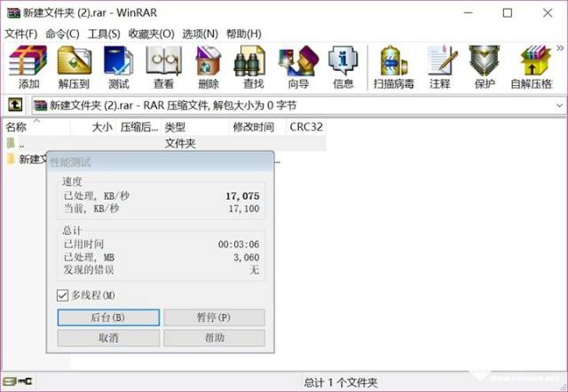Click the disk and key icon in status bar
The height and width of the screenshot is (392, 568).
(x=18, y=381)
